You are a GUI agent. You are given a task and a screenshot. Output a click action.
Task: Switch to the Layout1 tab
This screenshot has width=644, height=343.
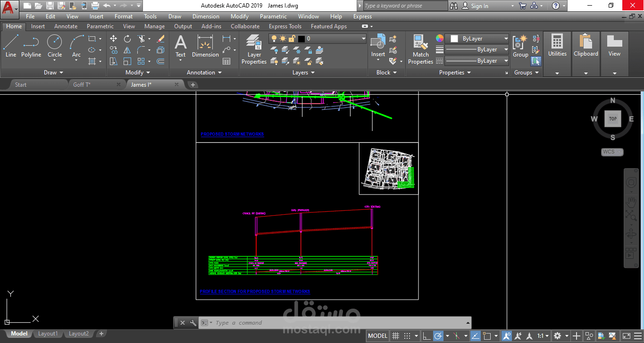[x=48, y=334]
